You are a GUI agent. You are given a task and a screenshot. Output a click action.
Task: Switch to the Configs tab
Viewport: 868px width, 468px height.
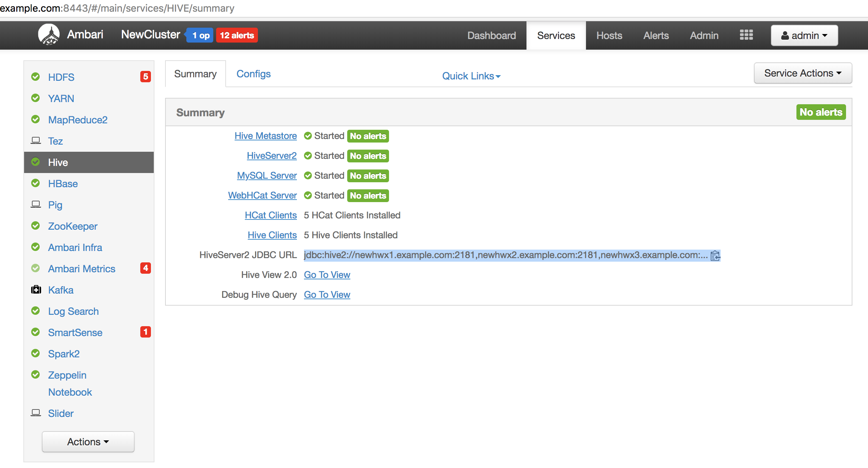click(253, 74)
